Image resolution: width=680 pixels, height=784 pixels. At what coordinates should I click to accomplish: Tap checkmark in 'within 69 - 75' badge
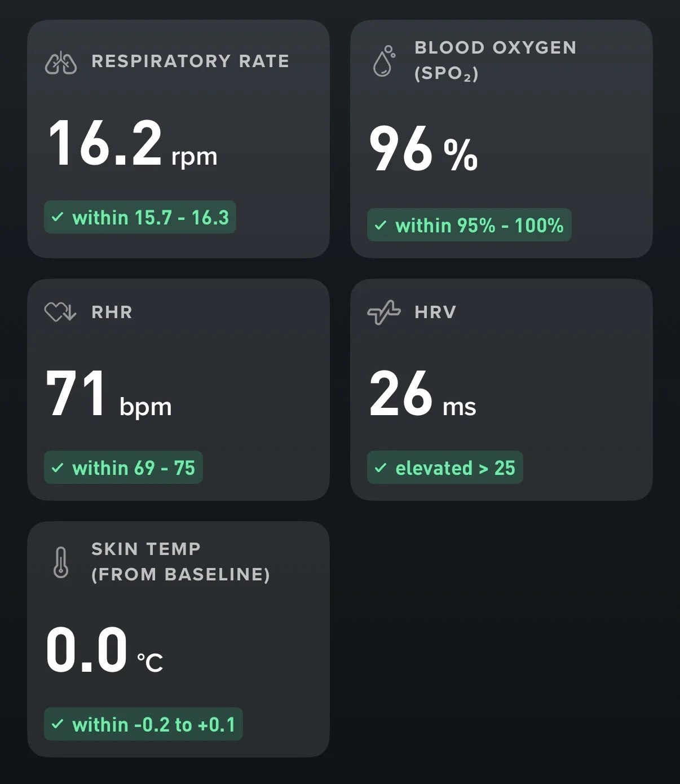pyautogui.click(x=58, y=468)
